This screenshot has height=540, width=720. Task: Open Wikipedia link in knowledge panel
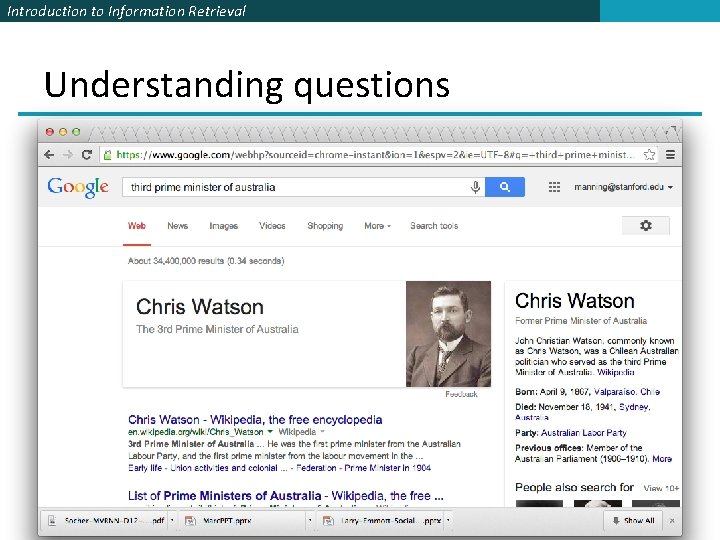pyautogui.click(x=616, y=372)
